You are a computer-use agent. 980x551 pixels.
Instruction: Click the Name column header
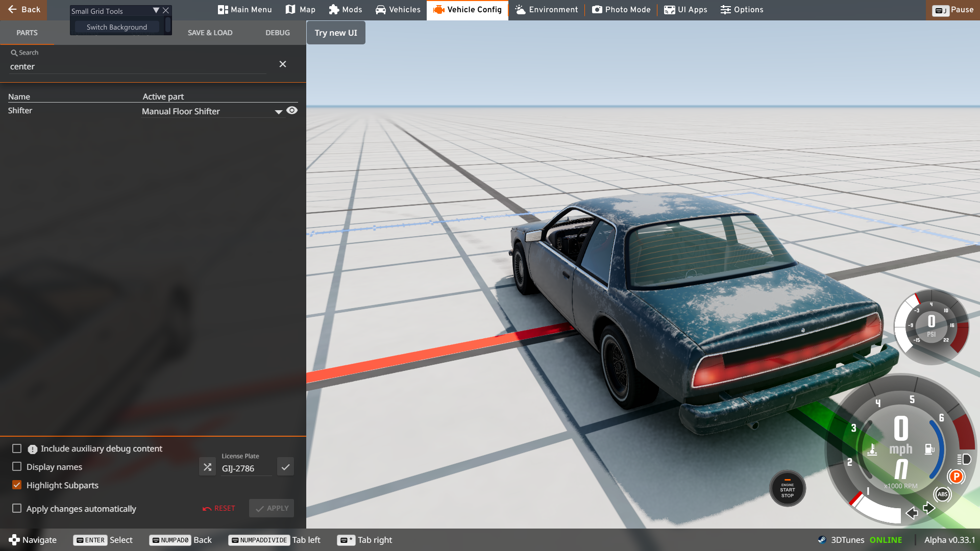19,96
